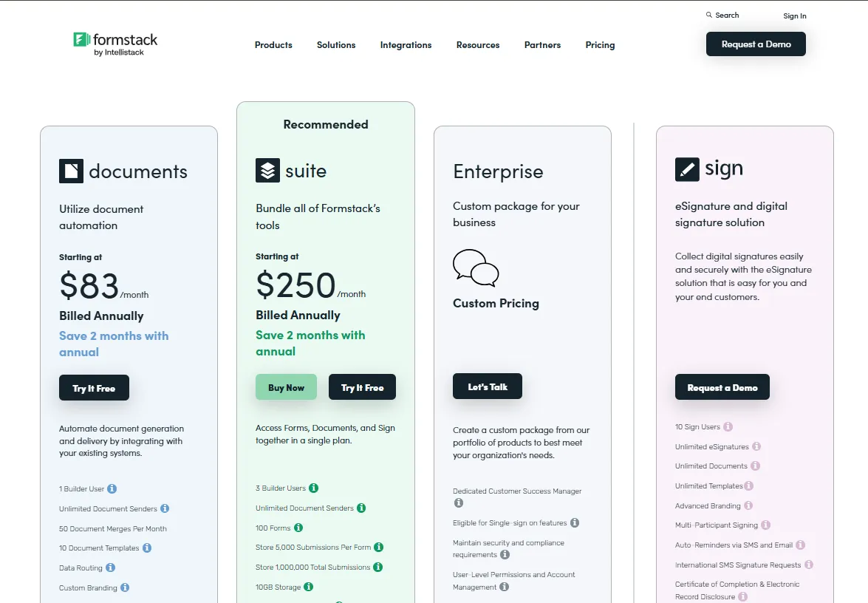Open the info tooltip beside 1 Builder User

[112, 488]
